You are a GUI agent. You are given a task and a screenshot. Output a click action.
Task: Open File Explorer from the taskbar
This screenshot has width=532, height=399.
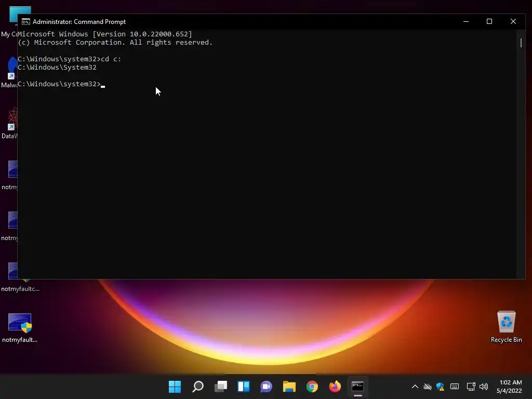(x=289, y=387)
